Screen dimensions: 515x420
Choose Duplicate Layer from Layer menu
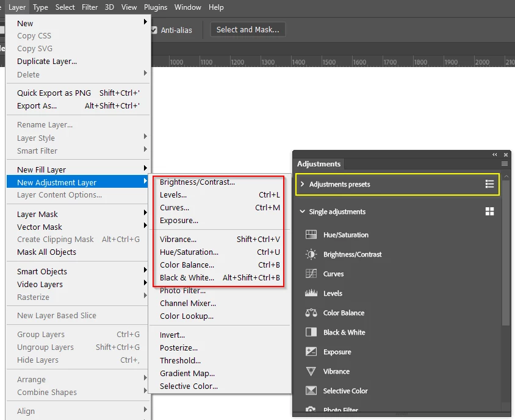click(x=78, y=62)
